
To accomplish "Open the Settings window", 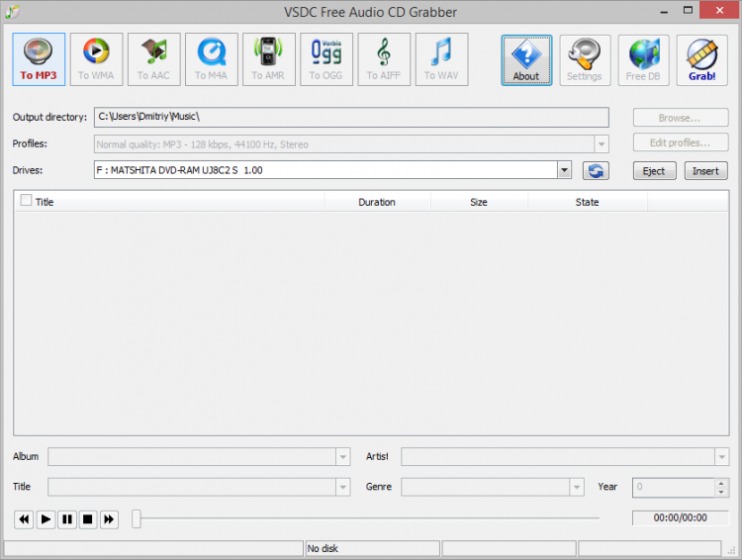I will pos(585,60).
